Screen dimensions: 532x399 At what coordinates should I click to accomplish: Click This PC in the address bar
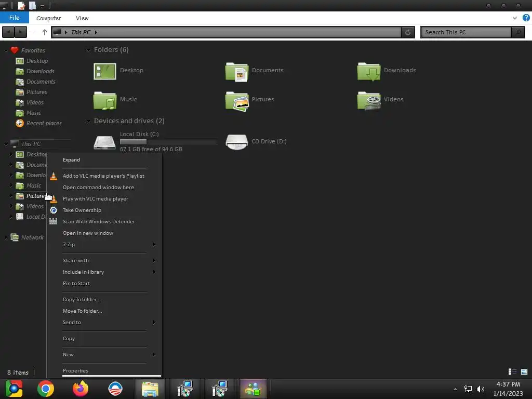(81, 32)
